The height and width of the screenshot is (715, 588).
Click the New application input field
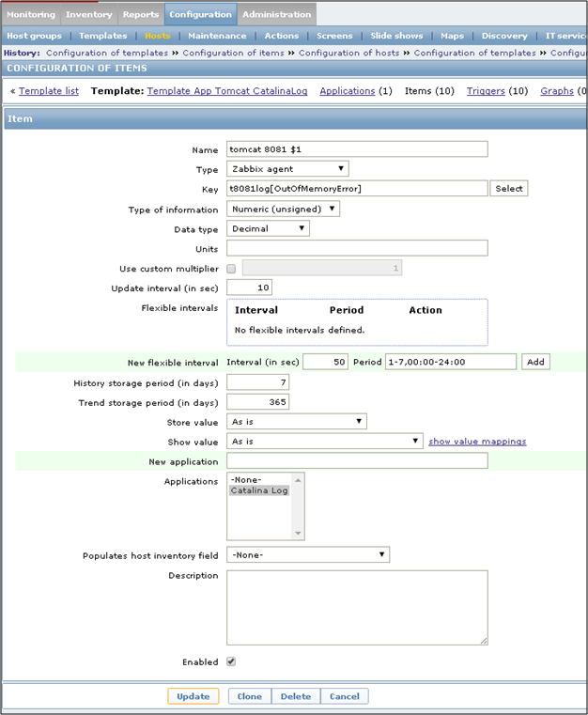click(x=357, y=460)
